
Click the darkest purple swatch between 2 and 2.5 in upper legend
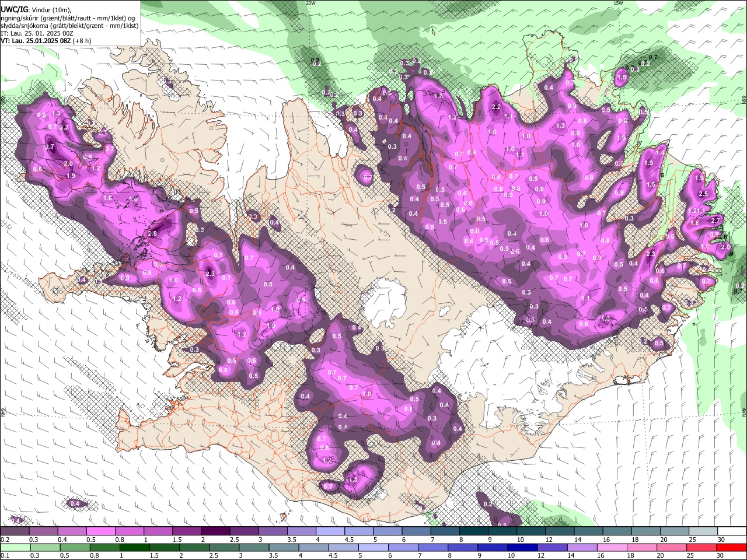coord(215,531)
